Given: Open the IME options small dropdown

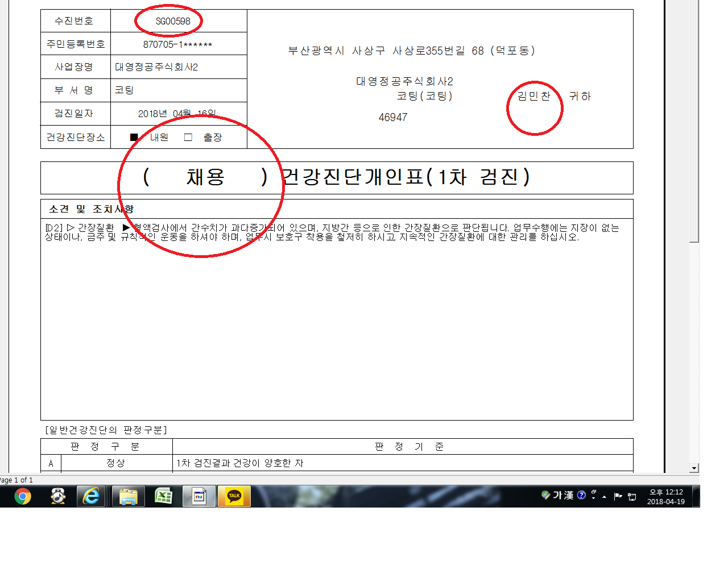Looking at the screenshot, I should click(593, 495).
